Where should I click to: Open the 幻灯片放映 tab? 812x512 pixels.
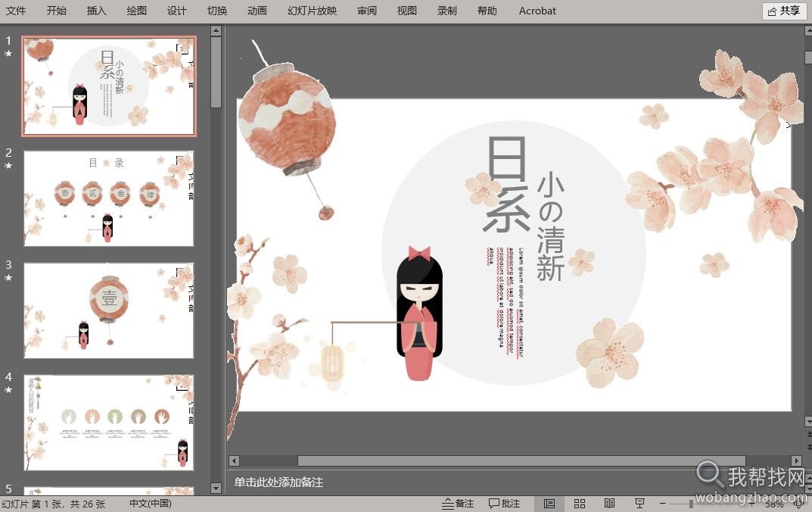point(313,11)
